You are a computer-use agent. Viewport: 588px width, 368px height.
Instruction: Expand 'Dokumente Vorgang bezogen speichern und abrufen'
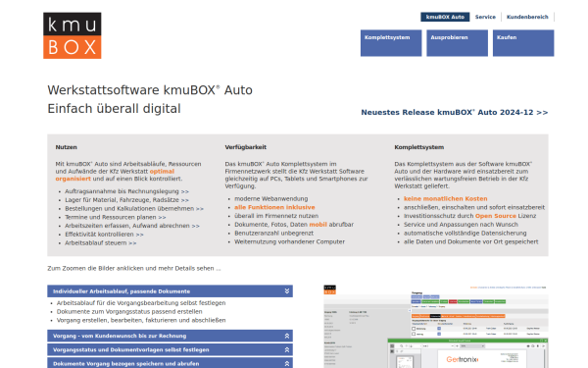coord(170,363)
